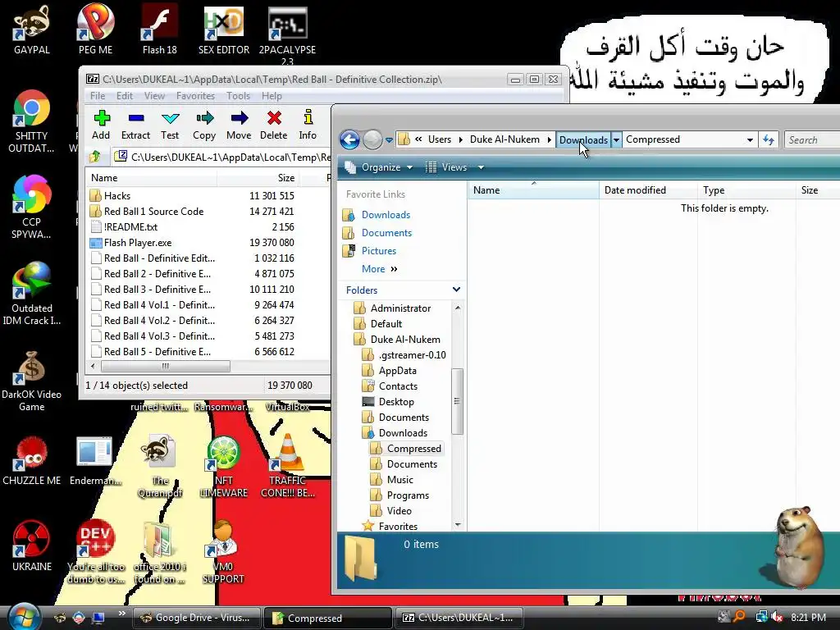The height and width of the screenshot is (630, 840).
Task: Click the red Delete icon in 7-Zip
Action: point(274,125)
